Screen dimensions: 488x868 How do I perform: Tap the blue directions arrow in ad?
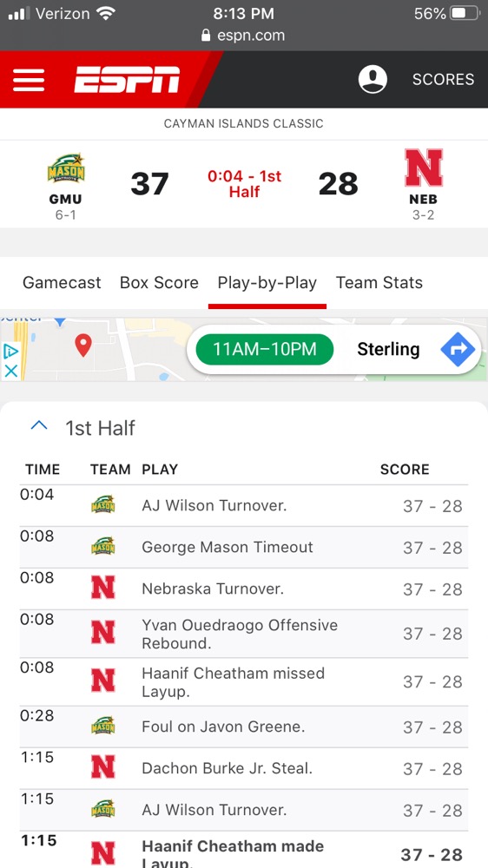point(458,349)
